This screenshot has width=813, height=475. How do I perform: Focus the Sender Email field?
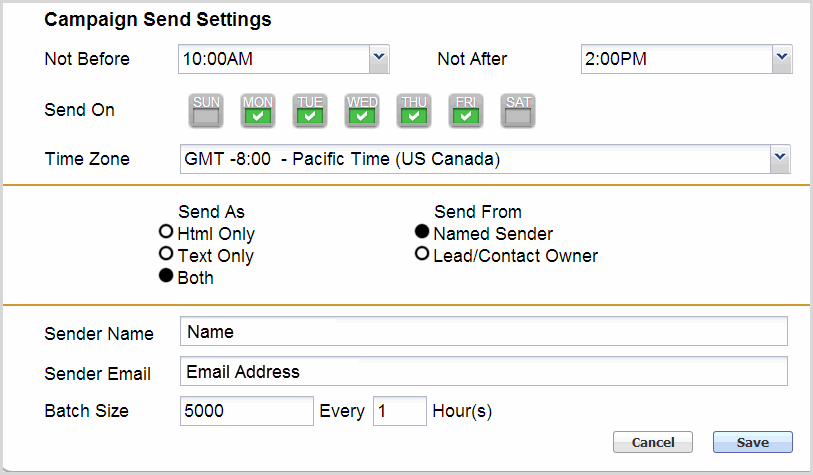[x=484, y=371]
